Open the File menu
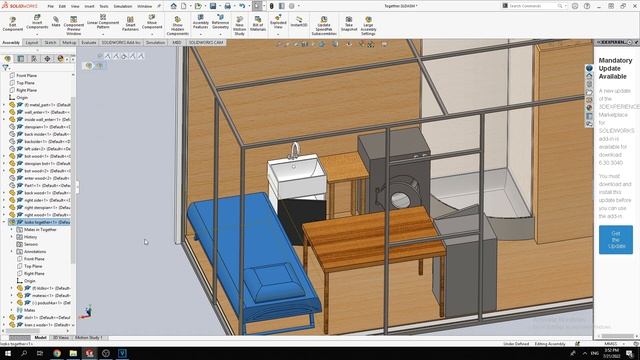 click(51, 6)
